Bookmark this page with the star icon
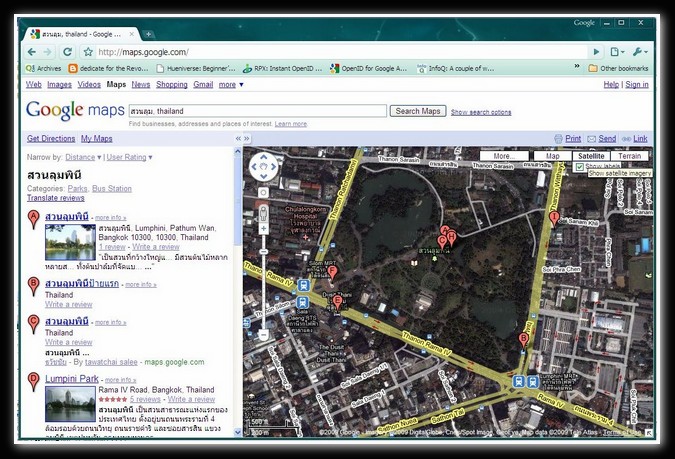Viewport: 675px width, 459px height. click(88, 52)
